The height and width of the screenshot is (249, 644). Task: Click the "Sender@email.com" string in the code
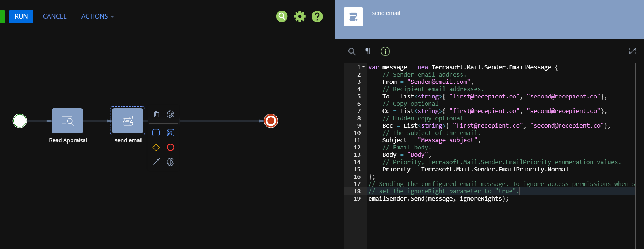(438, 82)
